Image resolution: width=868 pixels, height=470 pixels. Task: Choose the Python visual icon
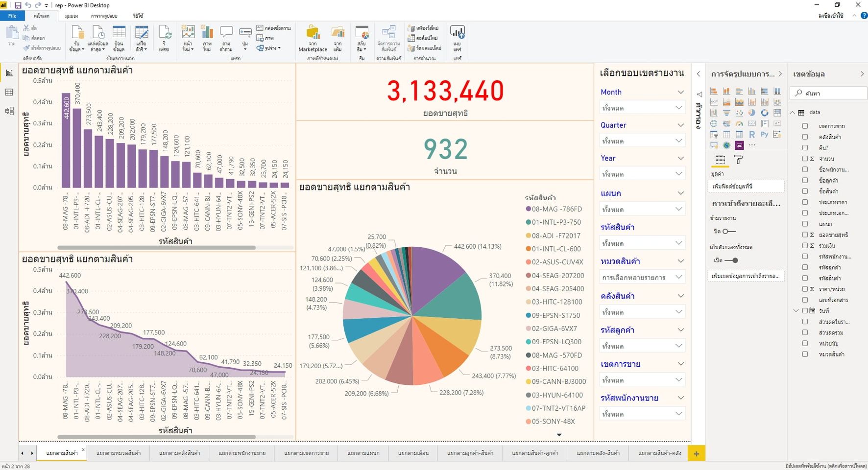click(x=764, y=134)
